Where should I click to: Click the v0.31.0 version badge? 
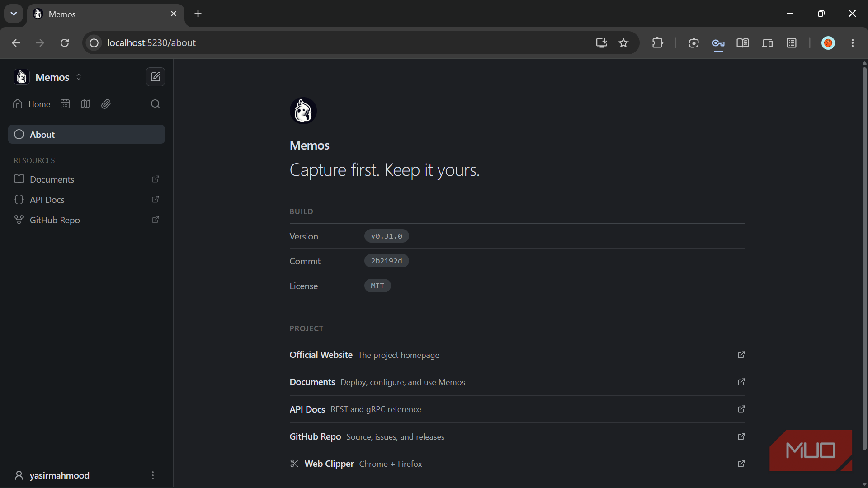[387, 236]
